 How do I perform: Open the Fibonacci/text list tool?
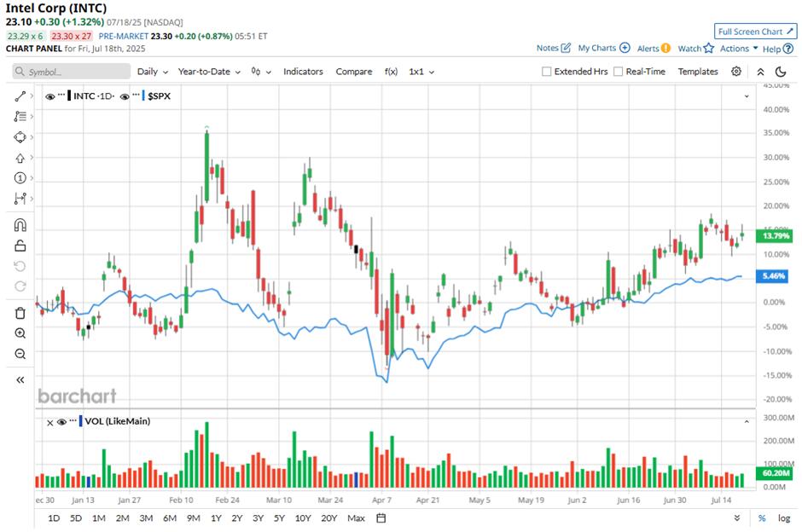(x=20, y=117)
